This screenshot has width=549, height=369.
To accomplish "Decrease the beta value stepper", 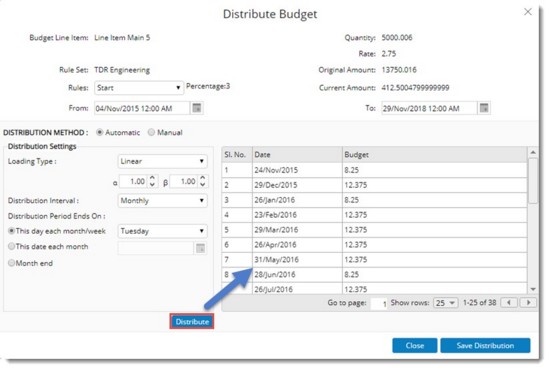I will (203, 184).
